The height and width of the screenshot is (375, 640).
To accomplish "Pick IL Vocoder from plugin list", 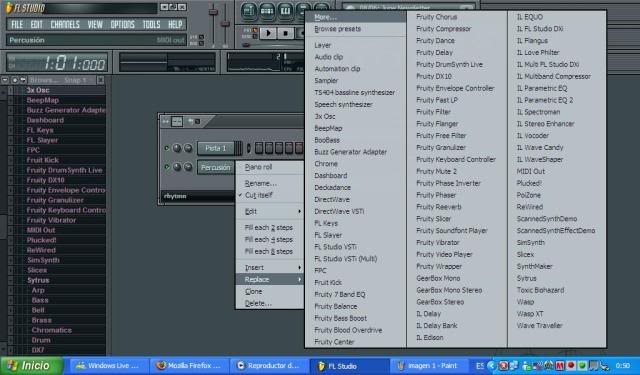I will tap(557, 135).
